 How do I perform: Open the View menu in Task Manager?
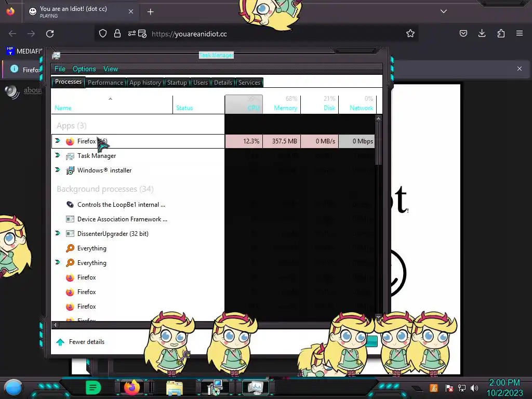click(x=111, y=69)
